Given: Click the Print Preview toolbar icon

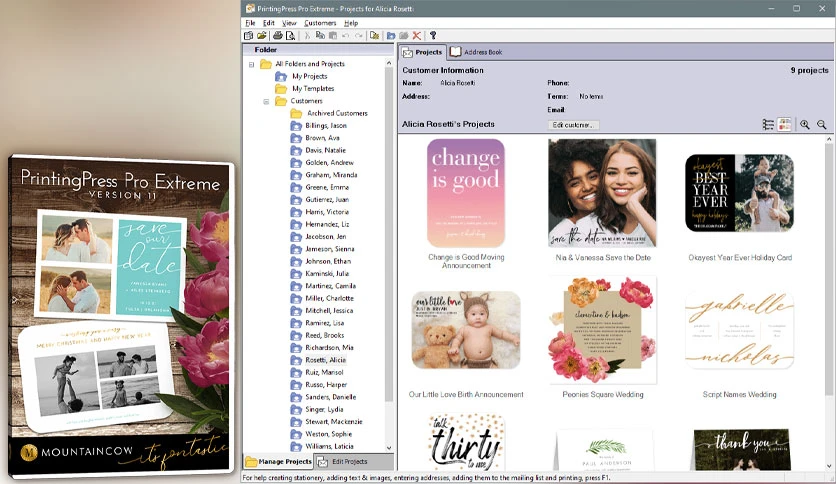Looking at the screenshot, I should pyautogui.click(x=291, y=36).
